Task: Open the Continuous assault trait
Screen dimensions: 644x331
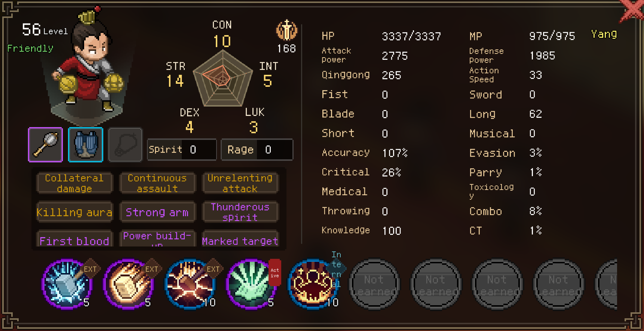Action: pos(157,183)
